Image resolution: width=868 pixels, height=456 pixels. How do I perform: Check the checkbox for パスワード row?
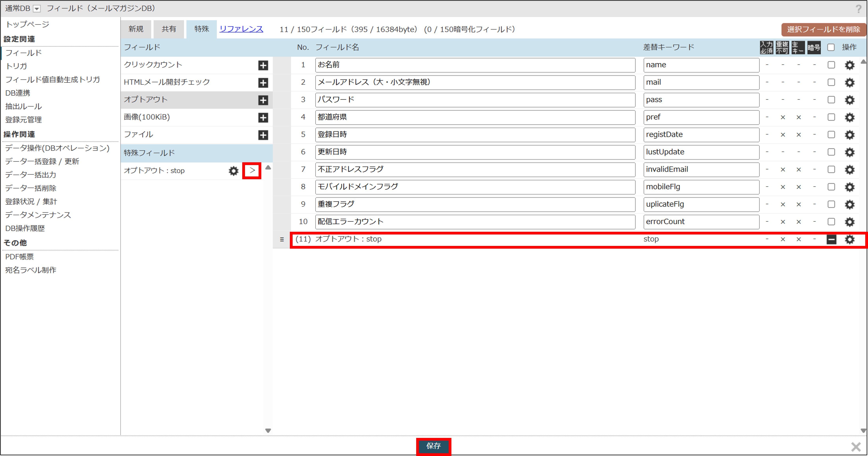click(831, 100)
